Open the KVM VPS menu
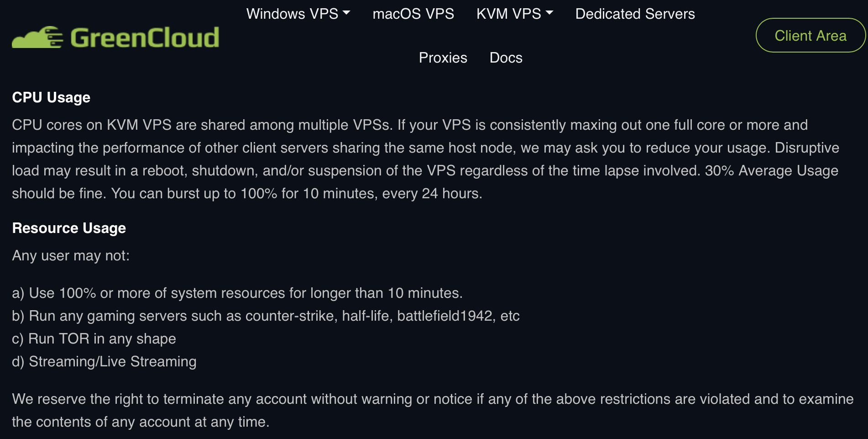 pyautogui.click(x=508, y=14)
